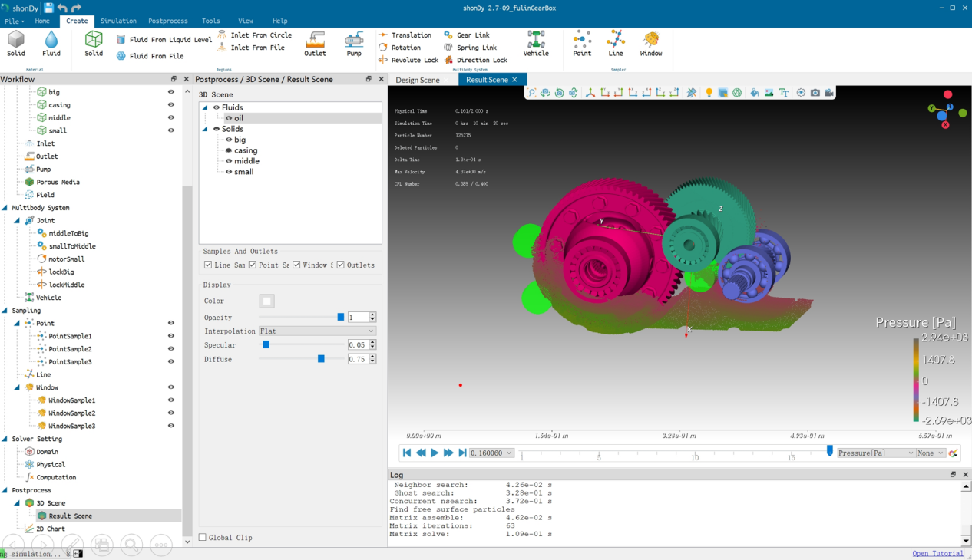This screenshot has height=560, width=972.
Task: Toggle visibility of small in Workflow
Action: (x=171, y=130)
